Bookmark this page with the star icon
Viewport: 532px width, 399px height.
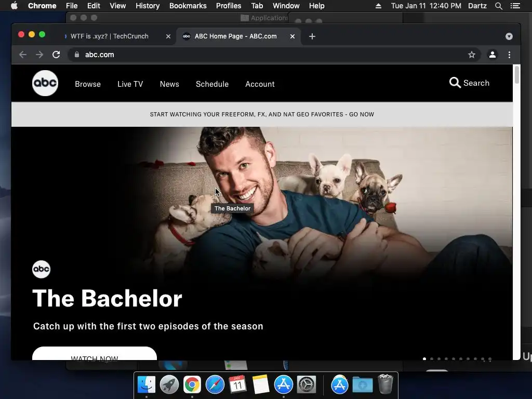(x=472, y=55)
